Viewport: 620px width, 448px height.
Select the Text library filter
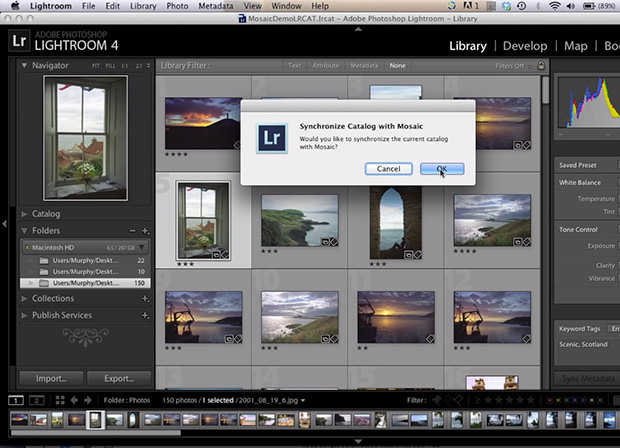[294, 66]
